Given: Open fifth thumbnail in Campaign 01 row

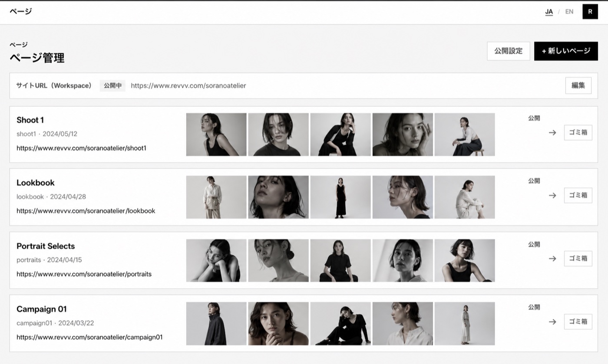Looking at the screenshot, I should tap(465, 324).
